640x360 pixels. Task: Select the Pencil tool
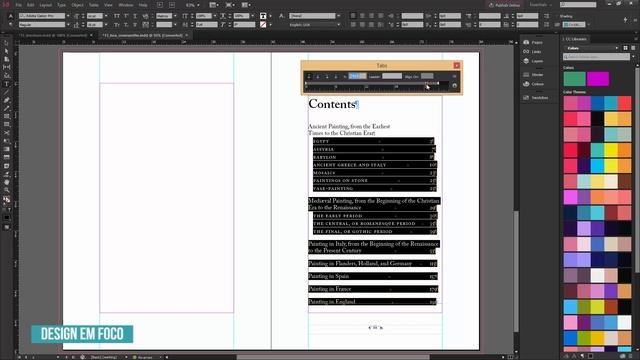(7, 109)
